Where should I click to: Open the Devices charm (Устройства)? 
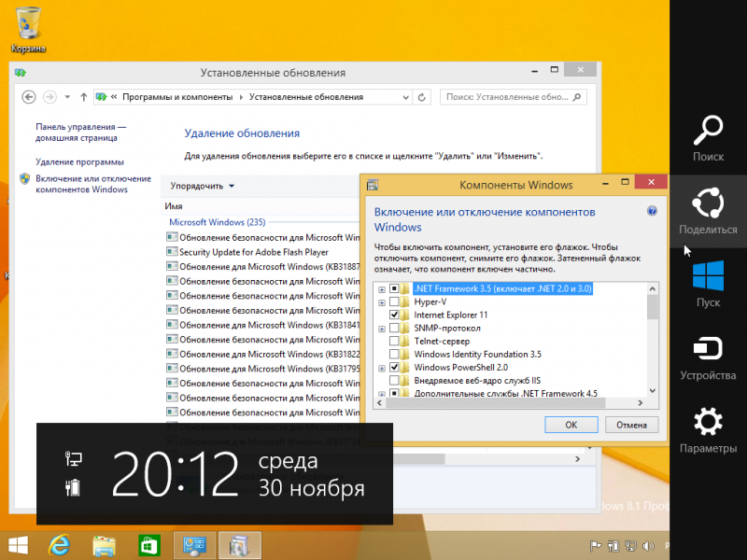708,357
